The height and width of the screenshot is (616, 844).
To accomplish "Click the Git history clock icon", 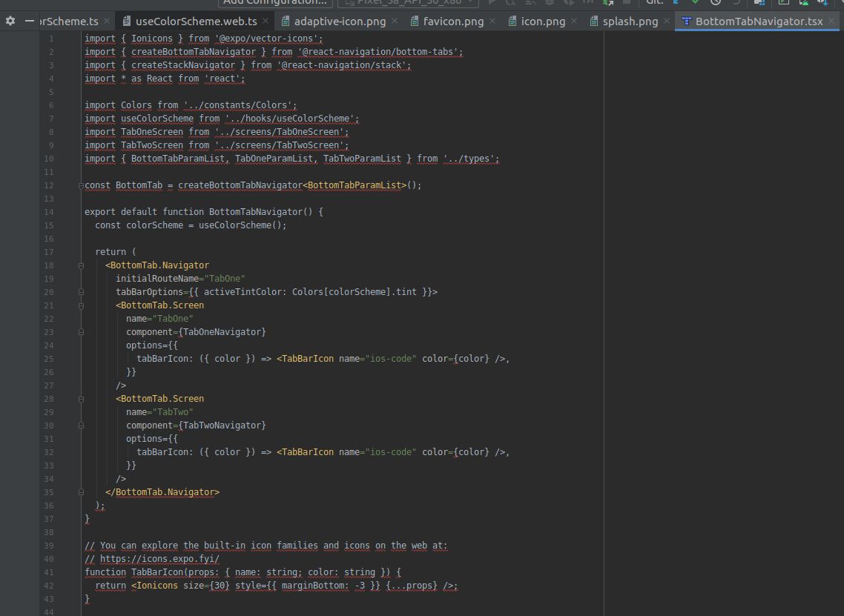I will pos(716,2).
